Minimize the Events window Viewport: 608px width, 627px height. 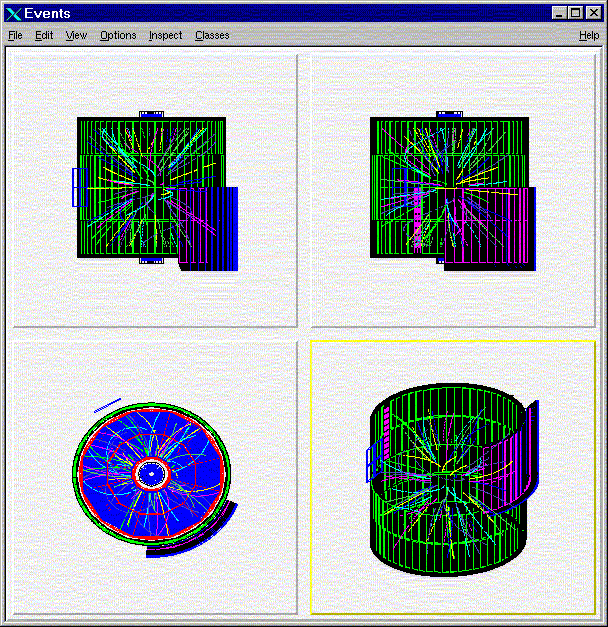557,13
